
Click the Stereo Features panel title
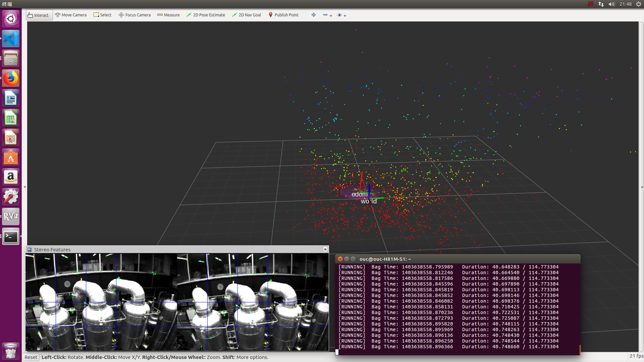tap(52, 250)
